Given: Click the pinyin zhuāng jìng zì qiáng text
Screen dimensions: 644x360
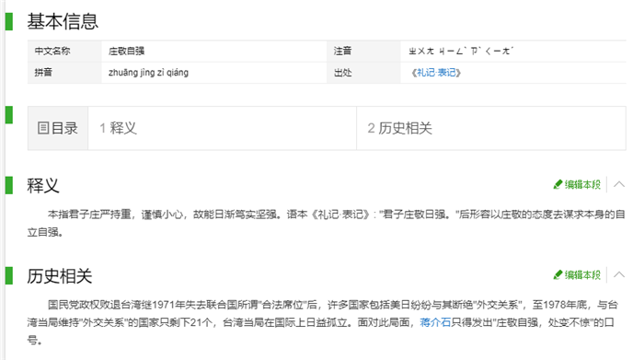Looking at the screenshot, I should [148, 73].
